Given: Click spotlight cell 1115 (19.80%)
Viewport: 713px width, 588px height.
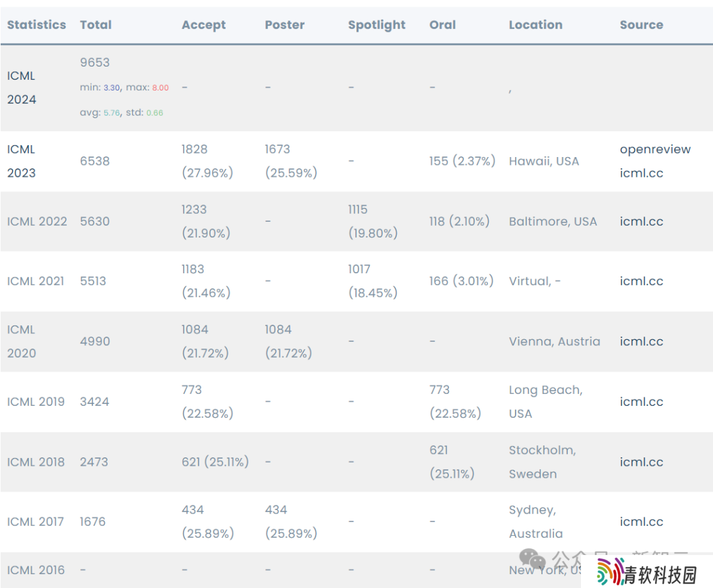Looking at the screenshot, I should pos(373,221).
